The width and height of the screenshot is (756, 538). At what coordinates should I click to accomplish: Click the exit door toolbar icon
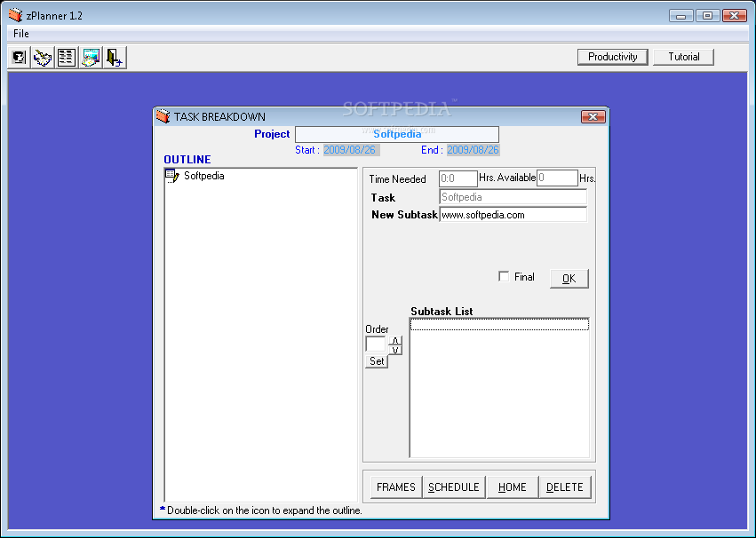[115, 58]
